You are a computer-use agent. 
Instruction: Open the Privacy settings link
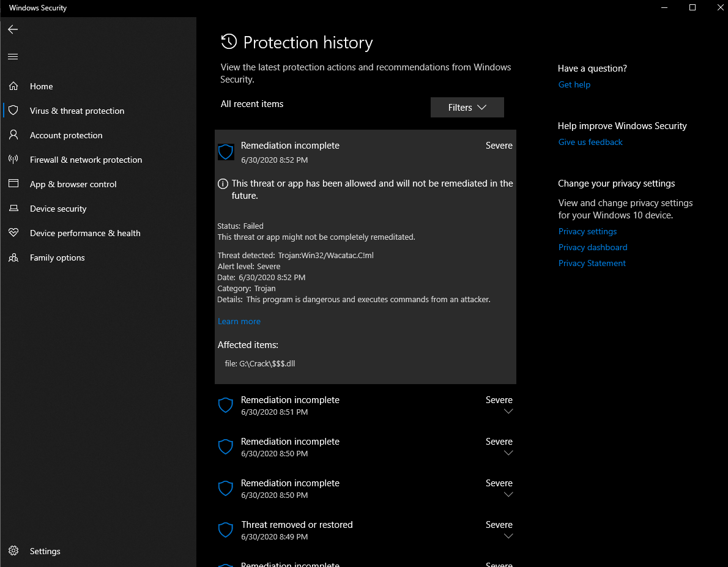pos(587,231)
